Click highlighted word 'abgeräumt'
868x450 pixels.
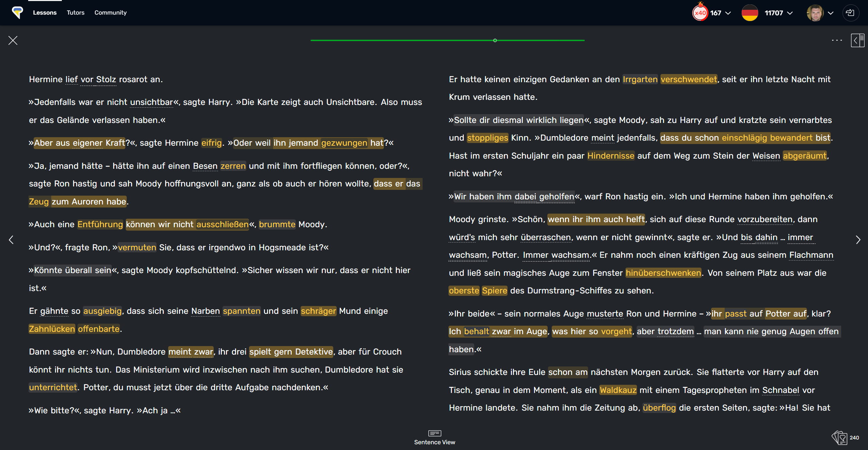805,156
